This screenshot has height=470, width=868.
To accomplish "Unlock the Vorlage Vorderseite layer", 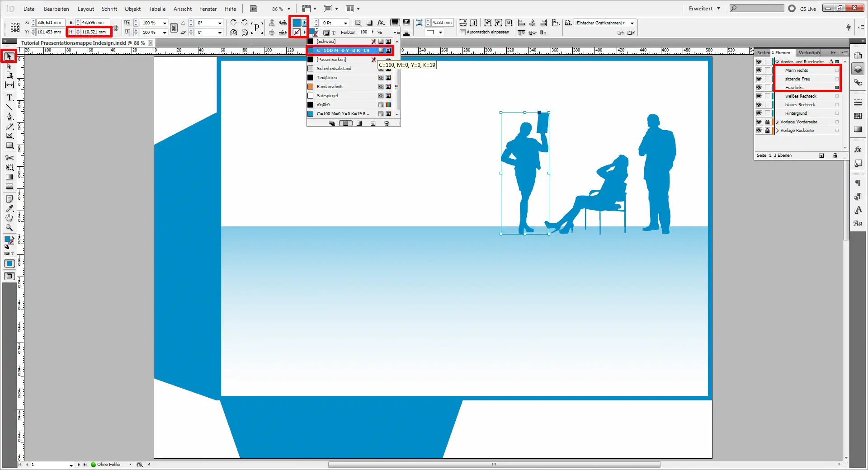I will point(768,122).
